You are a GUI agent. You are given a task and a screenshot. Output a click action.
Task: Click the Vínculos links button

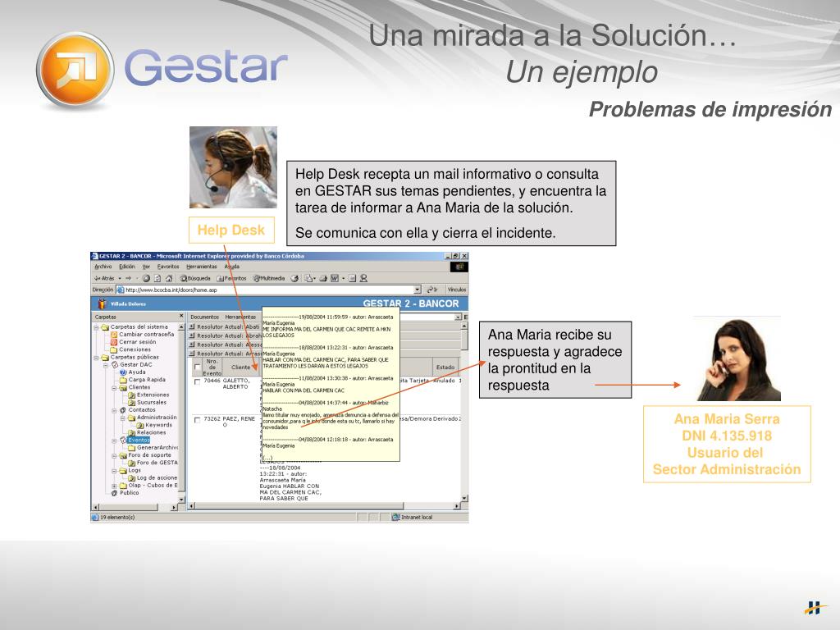pyautogui.click(x=456, y=290)
